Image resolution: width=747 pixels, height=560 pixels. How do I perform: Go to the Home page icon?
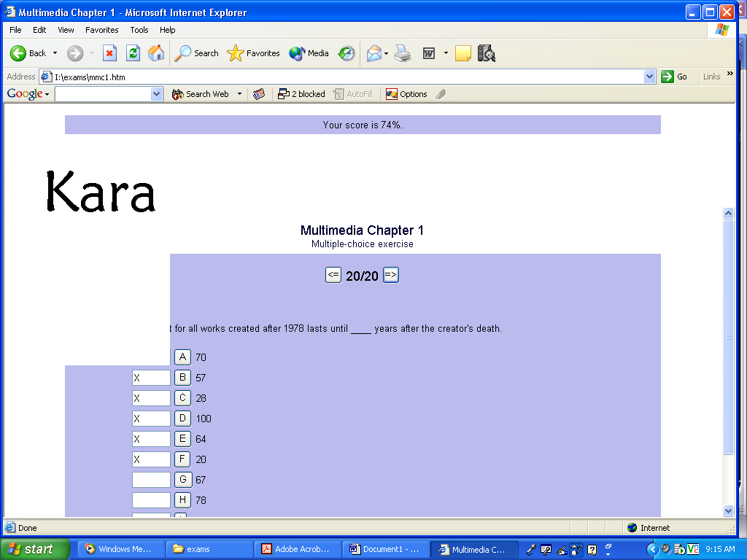tap(156, 53)
